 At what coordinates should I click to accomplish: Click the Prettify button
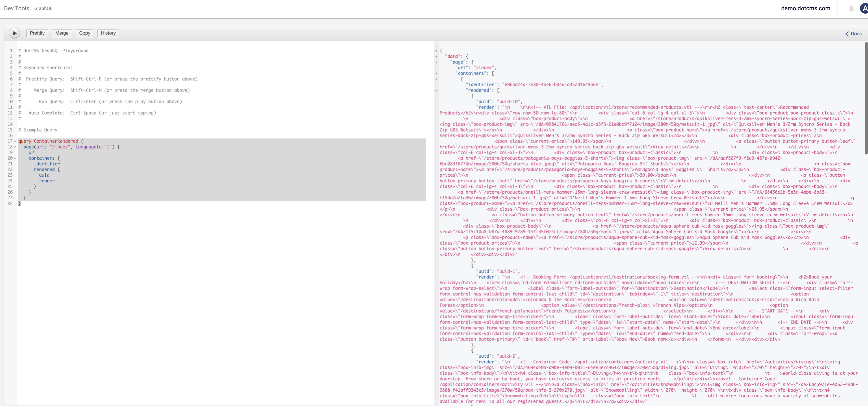37,33
